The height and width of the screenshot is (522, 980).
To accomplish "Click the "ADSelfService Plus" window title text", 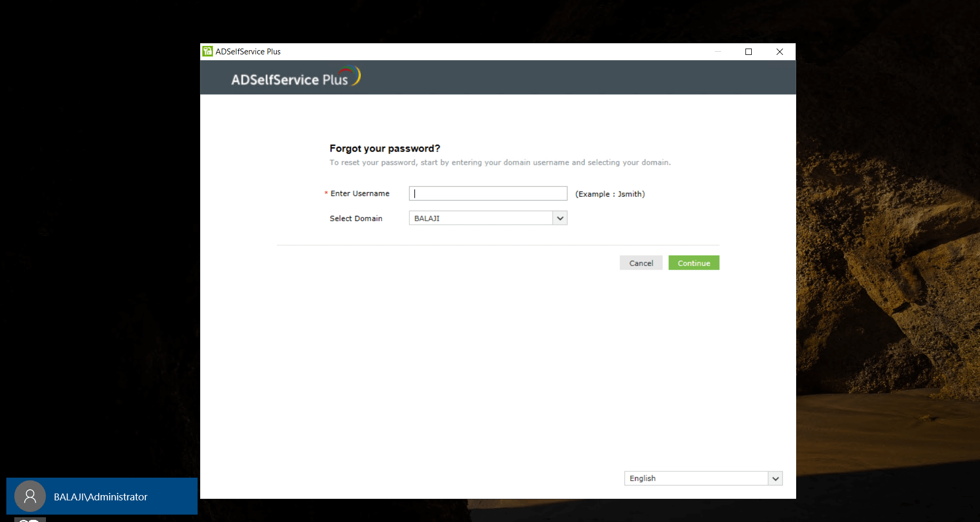I will (248, 52).
